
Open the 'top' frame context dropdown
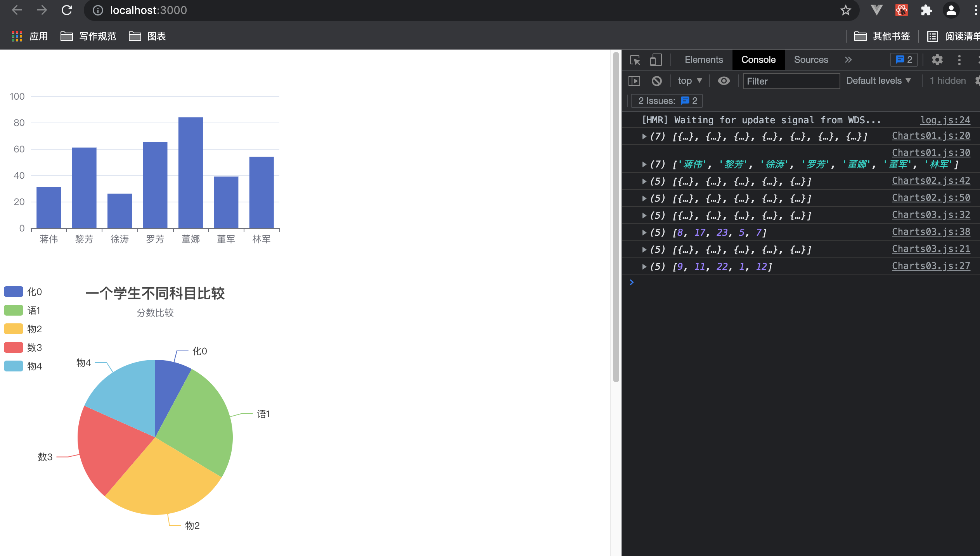[689, 81]
